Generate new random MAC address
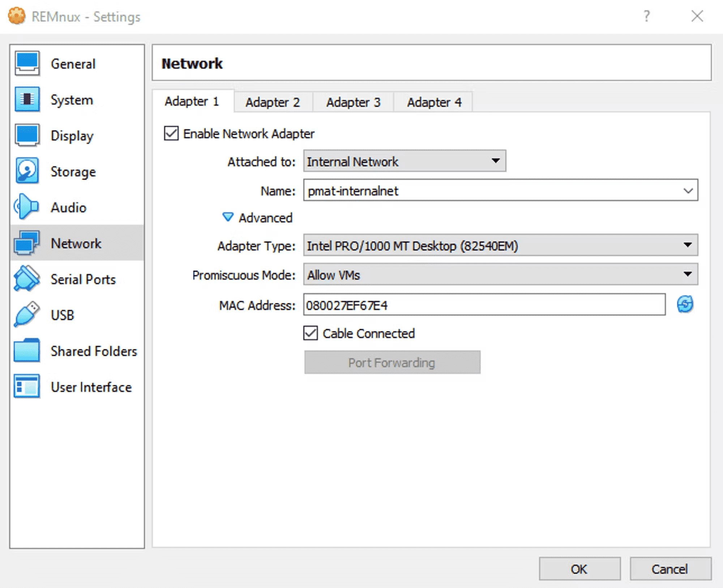This screenshot has height=588, width=723. coord(685,304)
